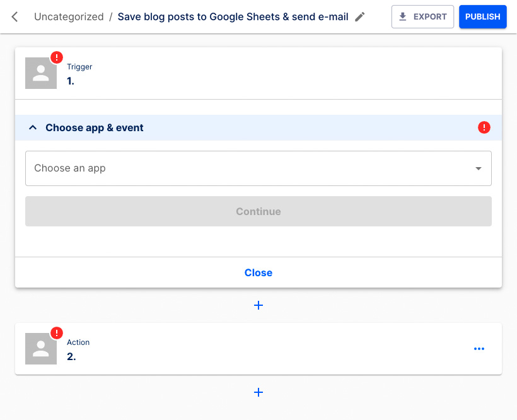Image resolution: width=517 pixels, height=420 pixels.
Task: Click the plus icon below the Action step
Action: [258, 392]
